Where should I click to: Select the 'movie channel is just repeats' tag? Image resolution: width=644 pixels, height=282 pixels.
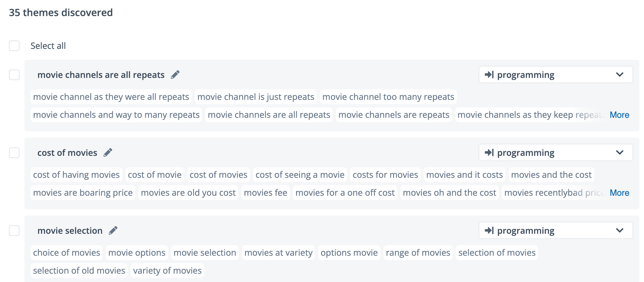256,96
